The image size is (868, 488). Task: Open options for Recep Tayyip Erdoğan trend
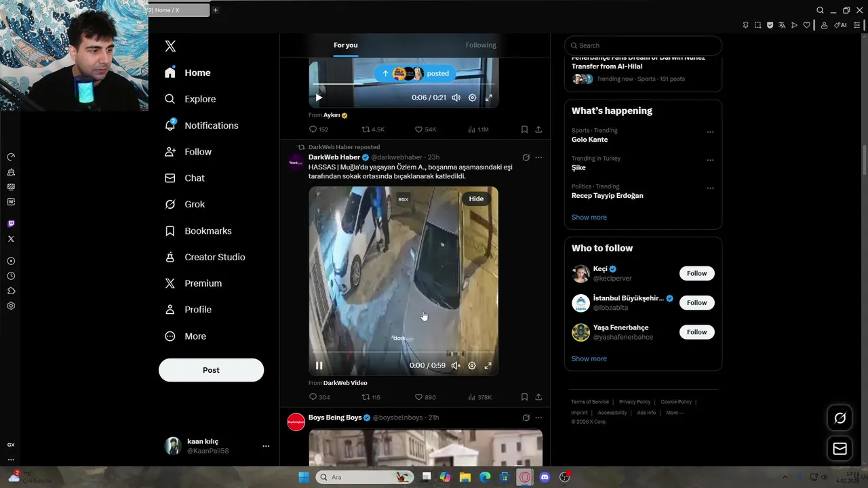coord(710,188)
